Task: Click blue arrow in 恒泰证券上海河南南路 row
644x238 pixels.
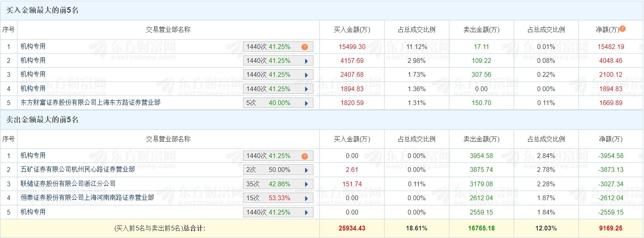Action: [x=306, y=198]
